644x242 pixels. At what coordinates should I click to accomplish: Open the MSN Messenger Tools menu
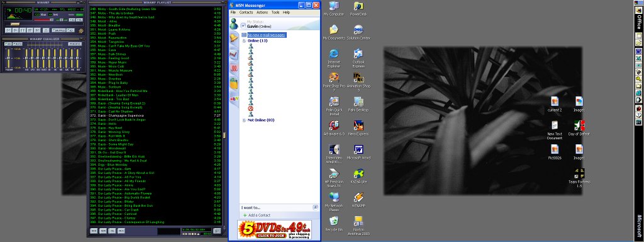pos(275,13)
